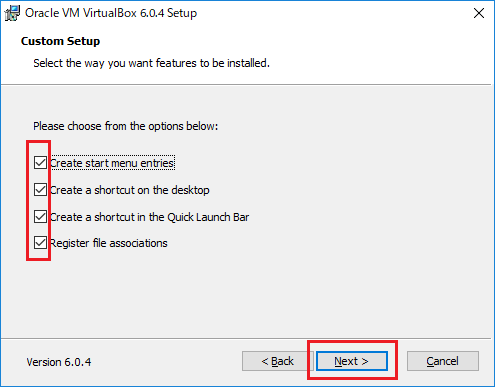This screenshot has width=495, height=387.
Task: Go to the previous step with Back button
Action: click(x=277, y=361)
